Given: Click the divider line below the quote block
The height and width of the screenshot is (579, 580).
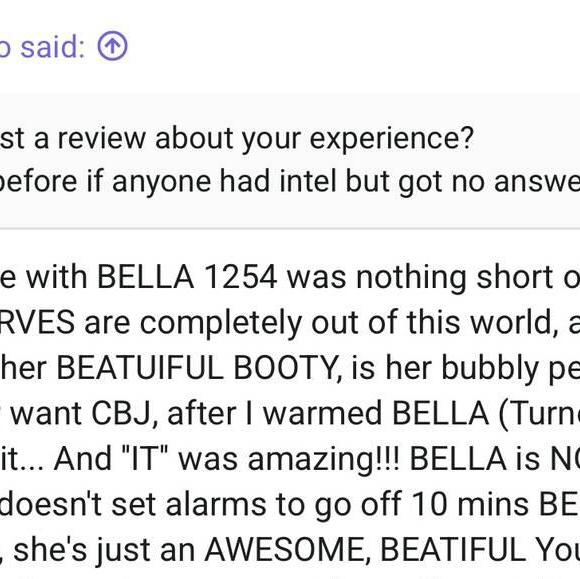Looking at the screenshot, I should click(290, 229).
